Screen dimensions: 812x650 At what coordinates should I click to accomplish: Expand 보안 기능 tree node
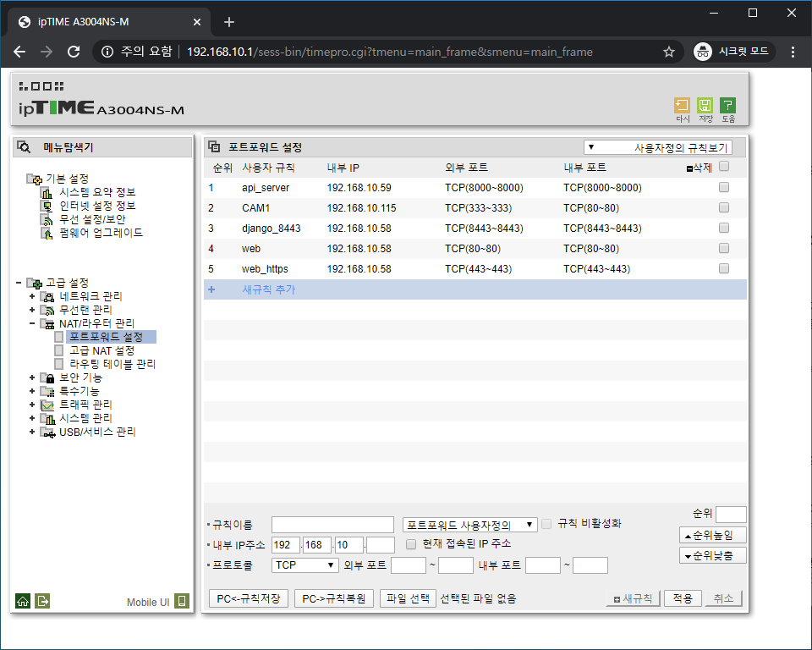[32, 377]
